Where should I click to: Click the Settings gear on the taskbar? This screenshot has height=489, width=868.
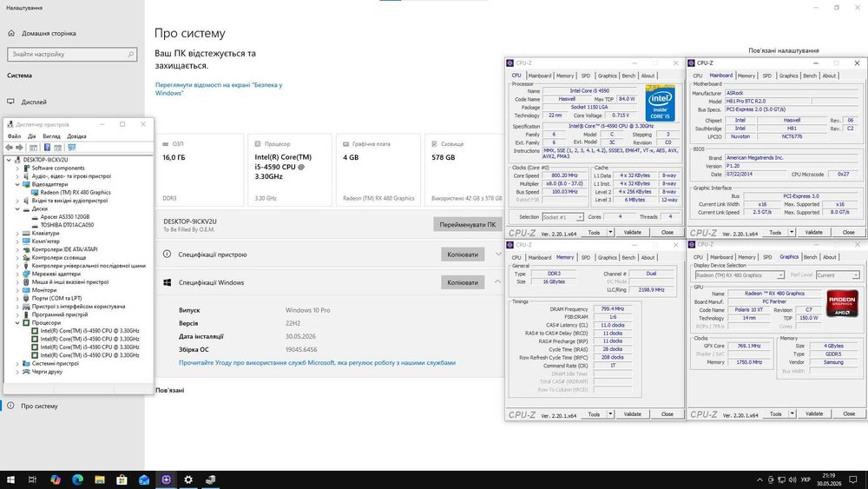pyautogui.click(x=188, y=479)
